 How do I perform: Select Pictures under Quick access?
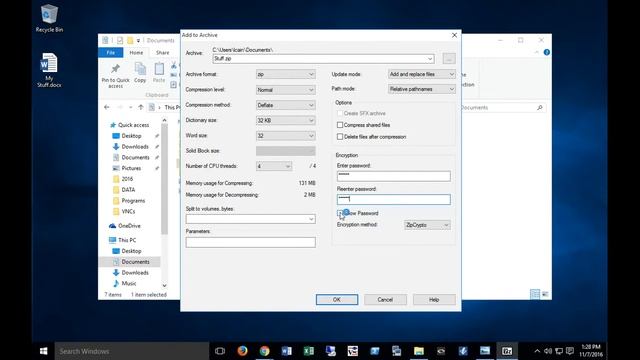pos(131,168)
